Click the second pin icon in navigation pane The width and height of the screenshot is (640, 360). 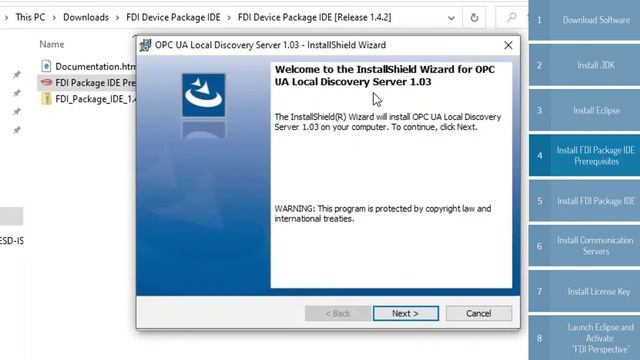[x=17, y=93]
